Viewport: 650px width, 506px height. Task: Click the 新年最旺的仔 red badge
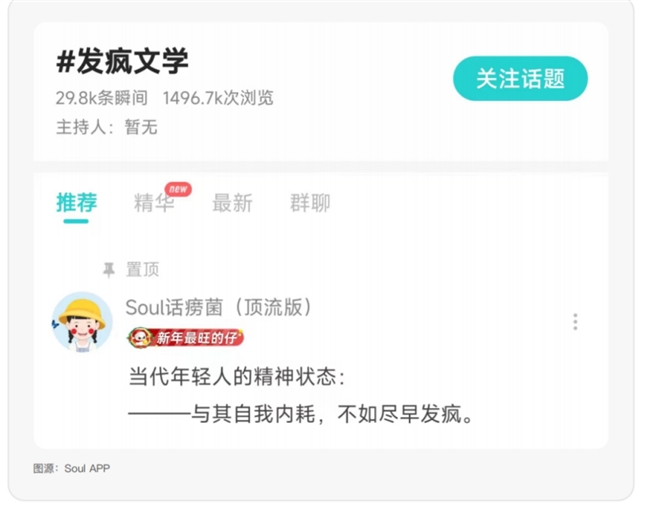pyautogui.click(x=185, y=338)
